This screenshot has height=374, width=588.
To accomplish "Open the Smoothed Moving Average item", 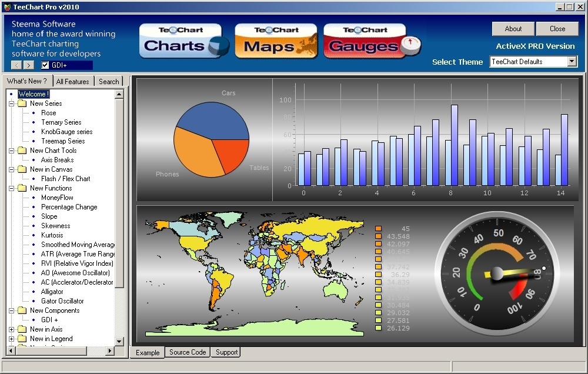I will (78, 245).
